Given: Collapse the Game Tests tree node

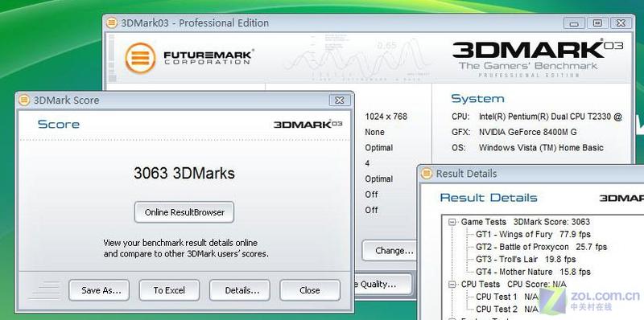Looking at the screenshot, I should (x=452, y=222).
